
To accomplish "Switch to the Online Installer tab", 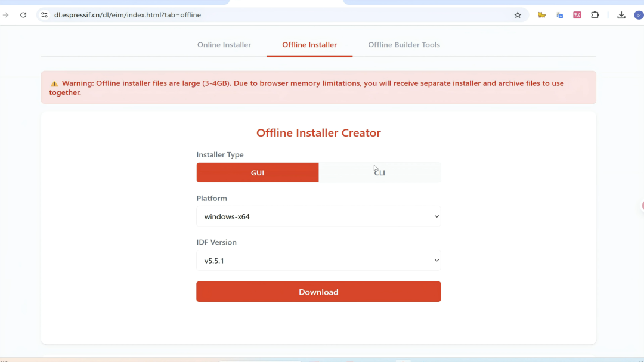I will [224, 45].
